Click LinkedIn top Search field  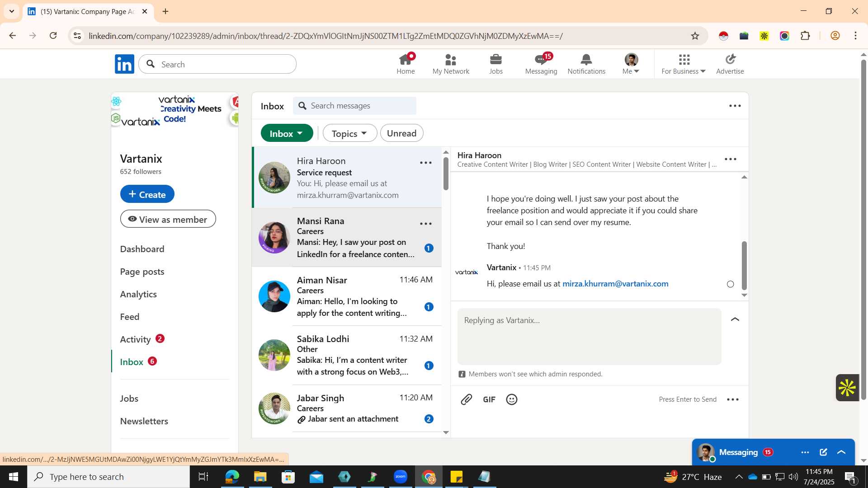click(x=217, y=64)
